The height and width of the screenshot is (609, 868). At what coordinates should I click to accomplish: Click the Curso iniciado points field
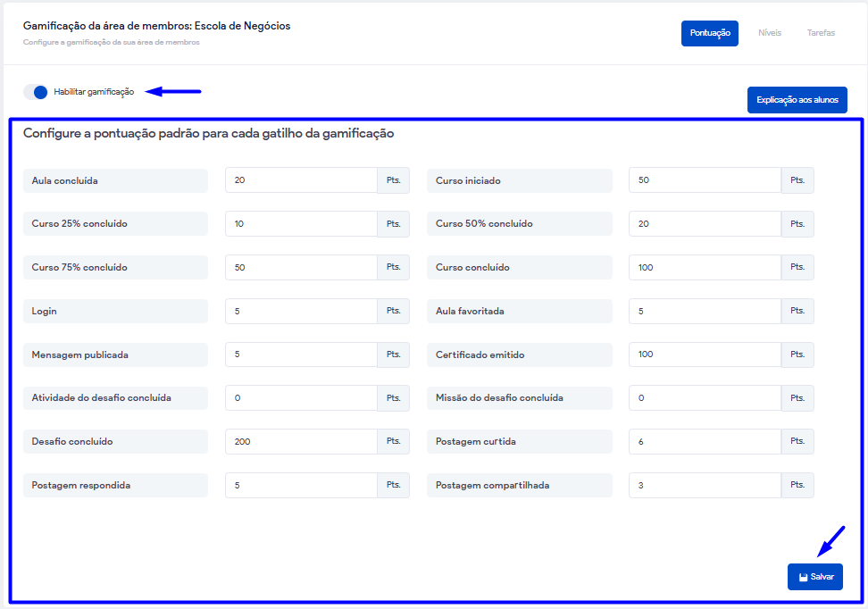[705, 180]
